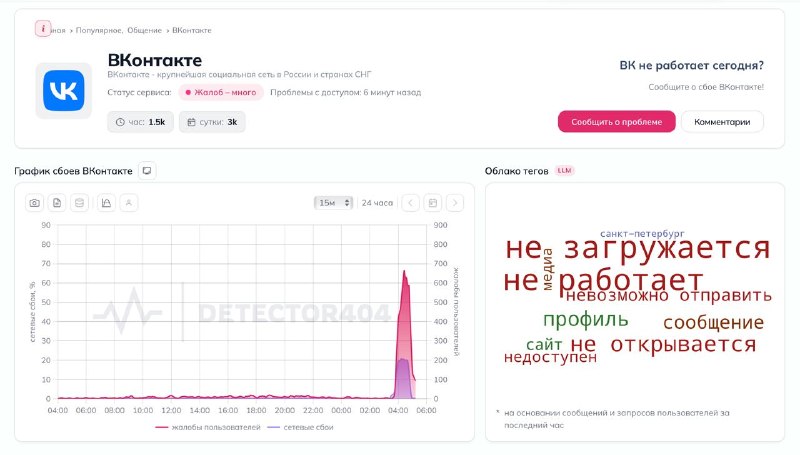Click the сутки 3k stat badge
Screen dimensions: 800x455
[212, 122]
